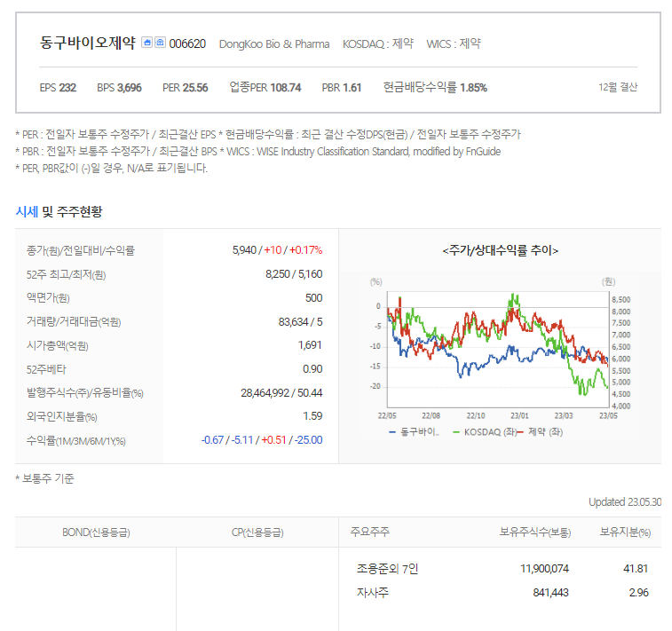Click the telephone contact icon beside 006620
The width and height of the screenshot is (672, 631).
(x=160, y=42)
